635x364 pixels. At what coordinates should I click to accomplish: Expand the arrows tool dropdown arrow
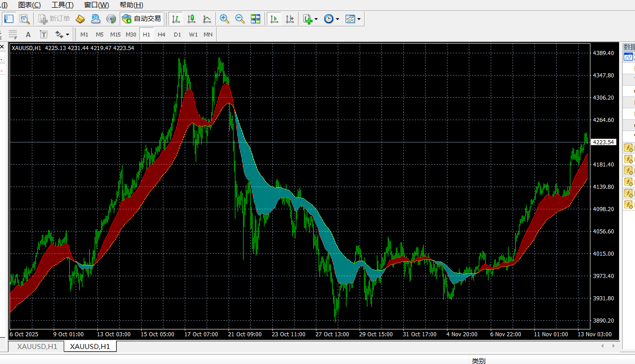coord(67,35)
